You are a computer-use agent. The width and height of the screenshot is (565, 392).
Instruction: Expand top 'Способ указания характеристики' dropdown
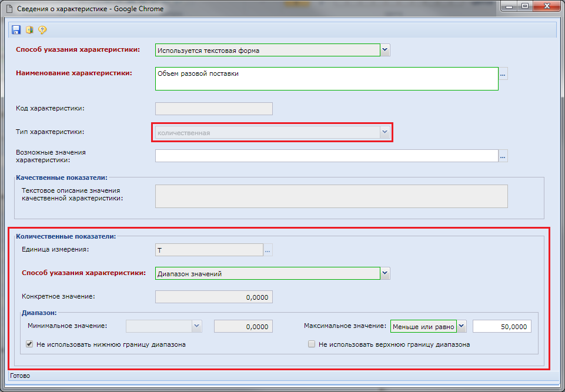[x=385, y=51]
